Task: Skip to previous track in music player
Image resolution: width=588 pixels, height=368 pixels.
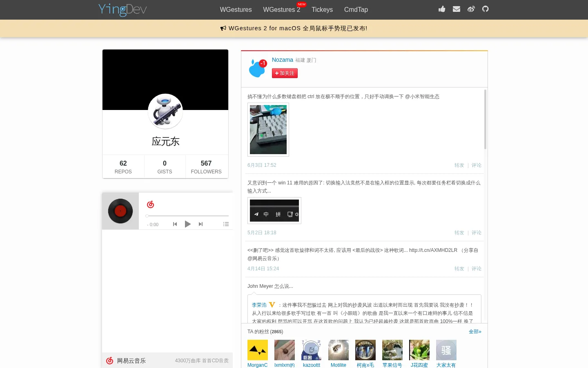Action: [x=175, y=224]
